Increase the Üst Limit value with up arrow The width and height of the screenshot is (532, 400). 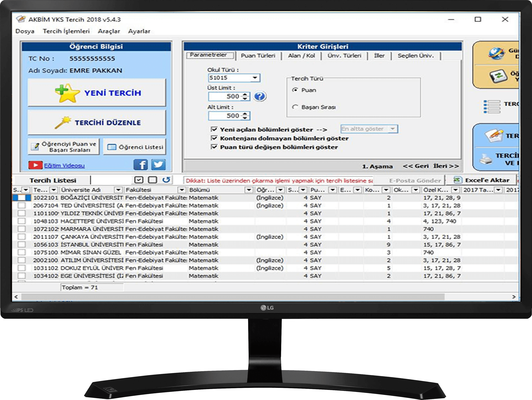[245, 94]
